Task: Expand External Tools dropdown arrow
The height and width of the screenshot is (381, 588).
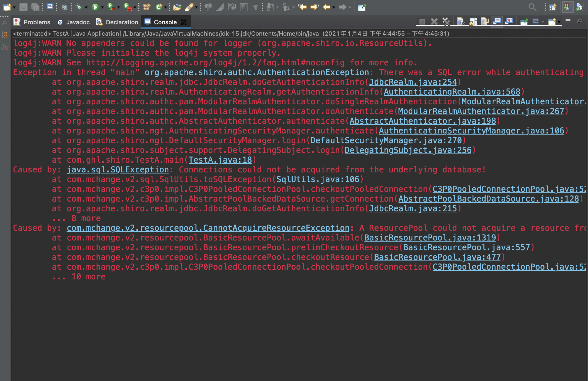Action: (135, 8)
